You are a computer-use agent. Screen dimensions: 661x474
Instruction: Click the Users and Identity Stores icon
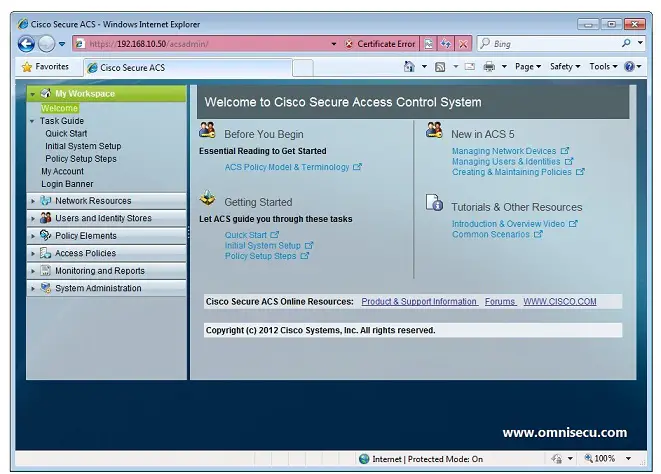[x=46, y=218]
